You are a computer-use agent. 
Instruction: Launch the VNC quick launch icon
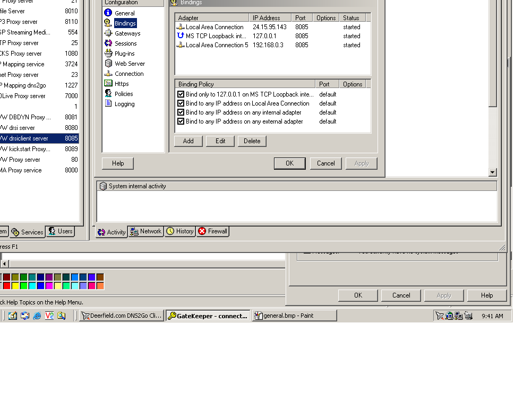49,316
